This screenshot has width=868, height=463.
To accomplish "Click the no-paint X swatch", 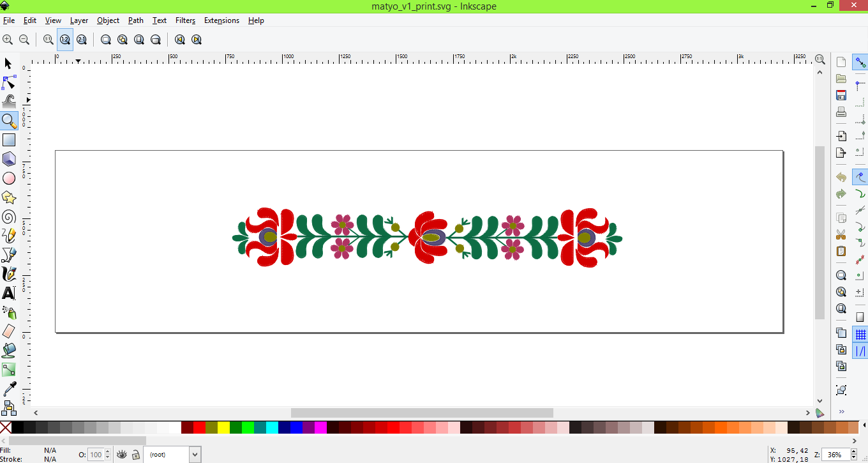I will [6, 427].
